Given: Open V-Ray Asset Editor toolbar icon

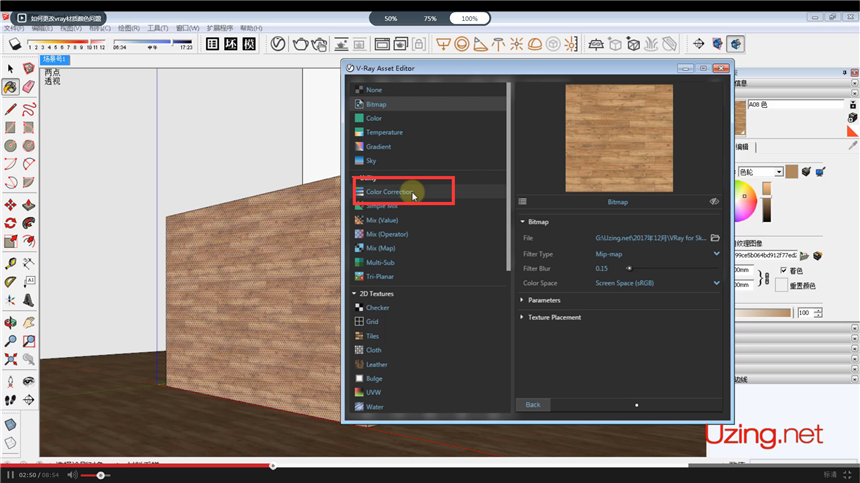Looking at the screenshot, I should (x=277, y=44).
